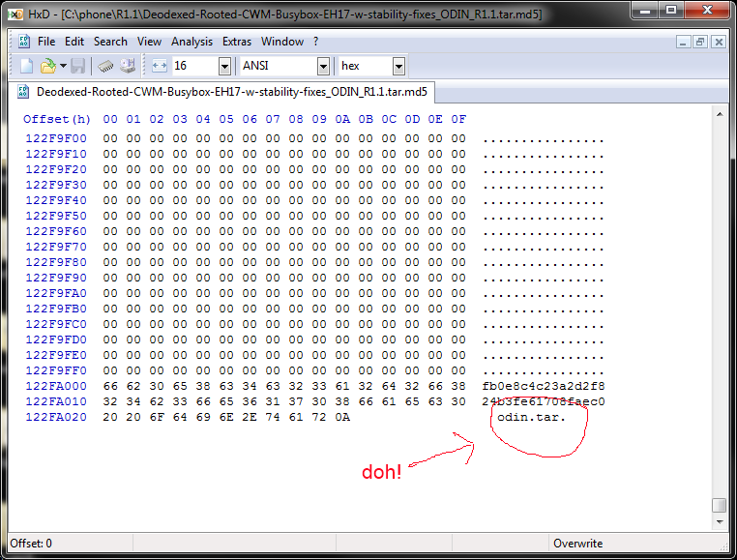
Task: Open the Extras menu
Action: (x=237, y=42)
